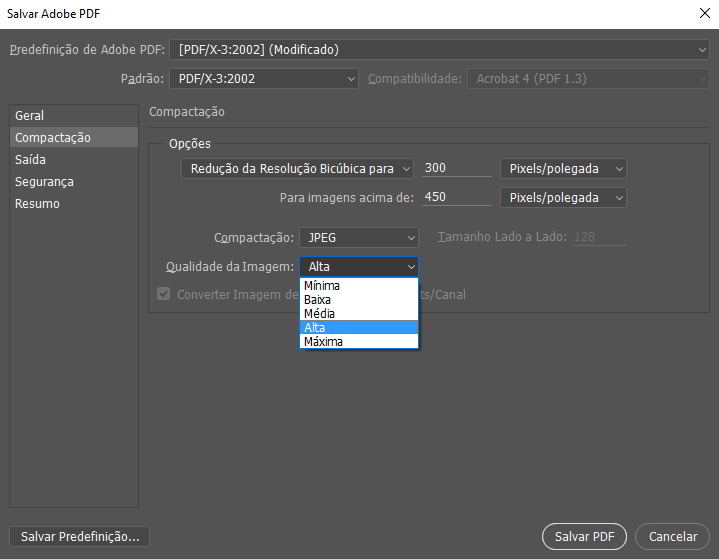Open the Predefinição de Adobe PDF dropdown
The image size is (719, 559).
coord(440,49)
